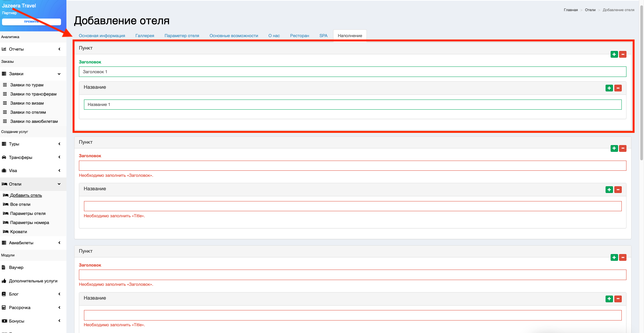Switch to the SPA tab
The width and height of the screenshot is (644, 333).
pos(323,36)
